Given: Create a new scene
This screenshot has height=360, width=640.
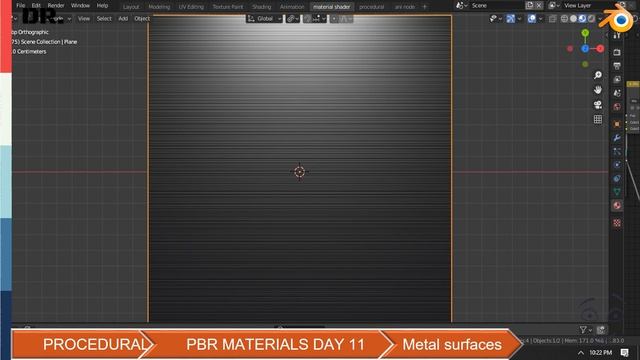Looking at the screenshot, I should pos(530,5).
